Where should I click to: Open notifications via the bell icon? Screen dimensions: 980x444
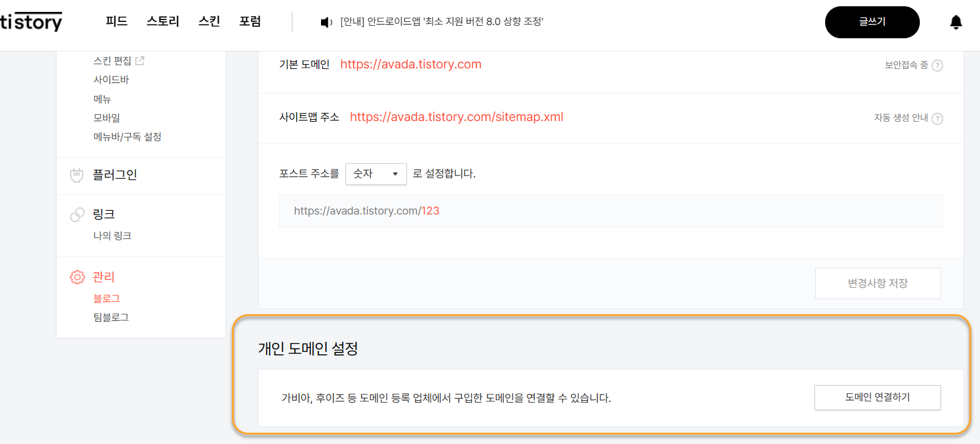point(956,22)
